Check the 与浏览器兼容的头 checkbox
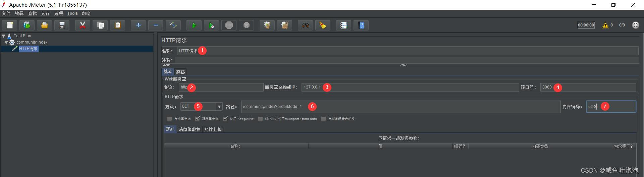Screen dimensions: 644x177 (323, 119)
